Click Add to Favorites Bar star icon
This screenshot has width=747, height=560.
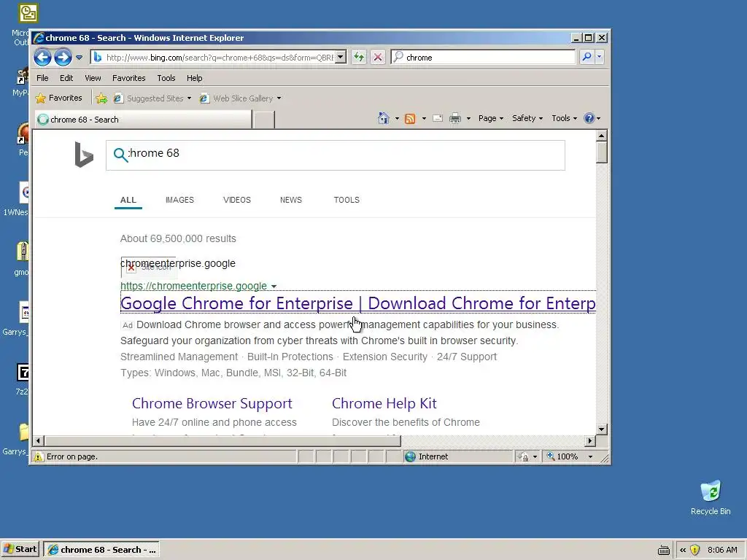101,98
